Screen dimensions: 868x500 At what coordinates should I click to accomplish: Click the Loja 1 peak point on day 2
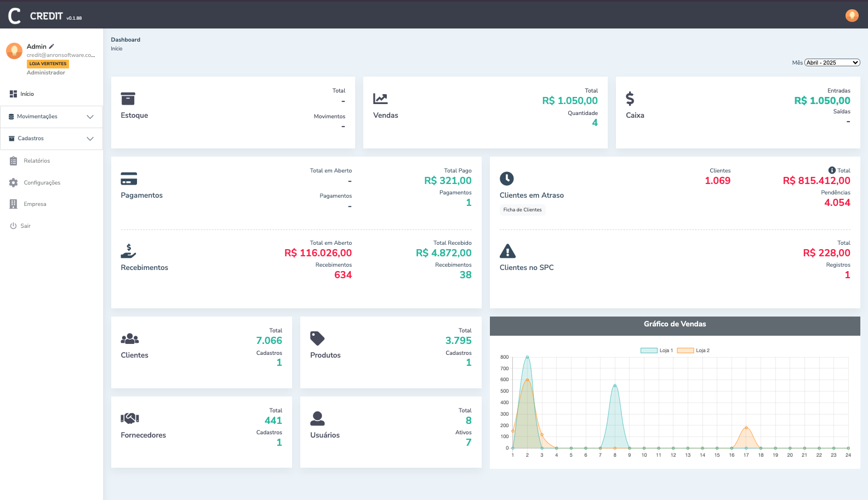pyautogui.click(x=527, y=357)
